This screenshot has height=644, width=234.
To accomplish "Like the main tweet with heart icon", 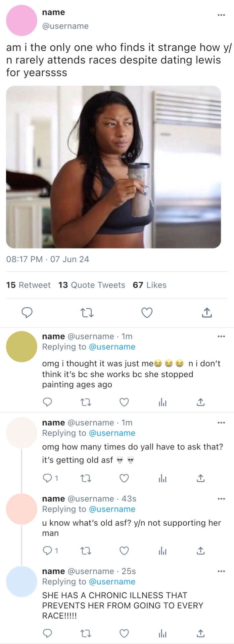I will (x=147, y=313).
